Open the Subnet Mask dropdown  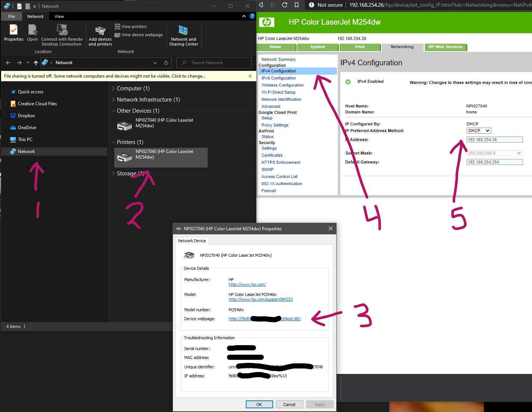coord(494,153)
